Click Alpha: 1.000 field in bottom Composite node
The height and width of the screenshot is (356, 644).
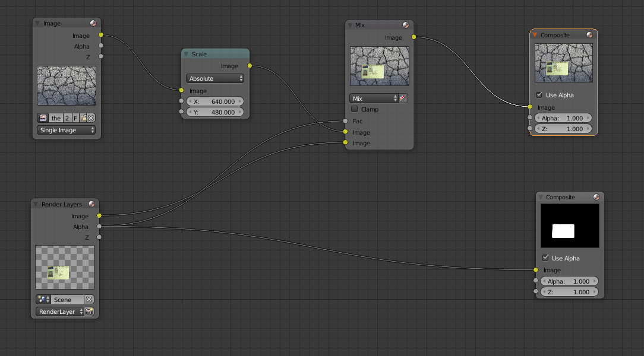point(569,281)
